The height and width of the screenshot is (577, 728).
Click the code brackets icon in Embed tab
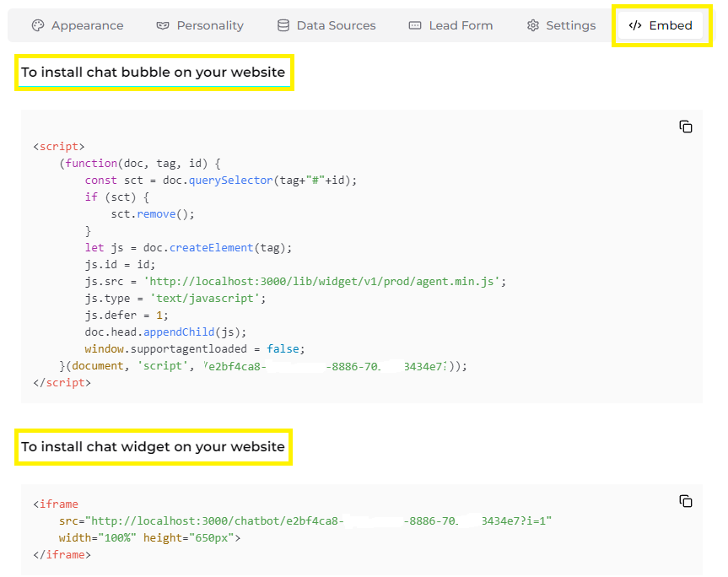coord(635,25)
